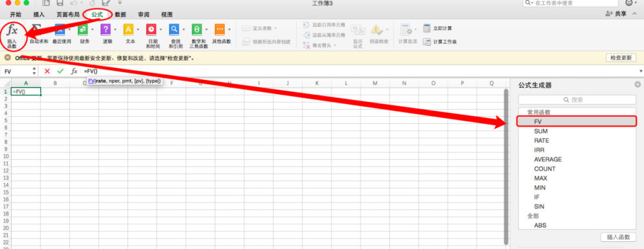Click the redo arrow in title bar

[92, 3]
